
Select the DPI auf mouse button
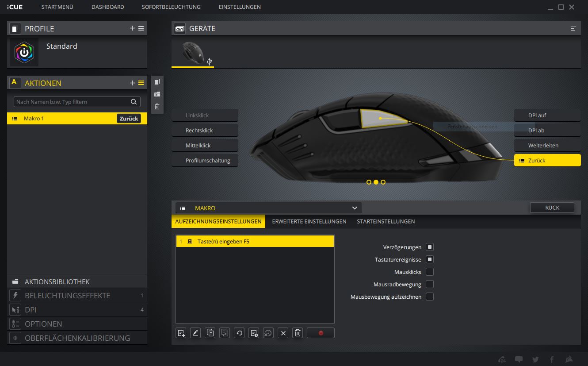[x=547, y=116]
